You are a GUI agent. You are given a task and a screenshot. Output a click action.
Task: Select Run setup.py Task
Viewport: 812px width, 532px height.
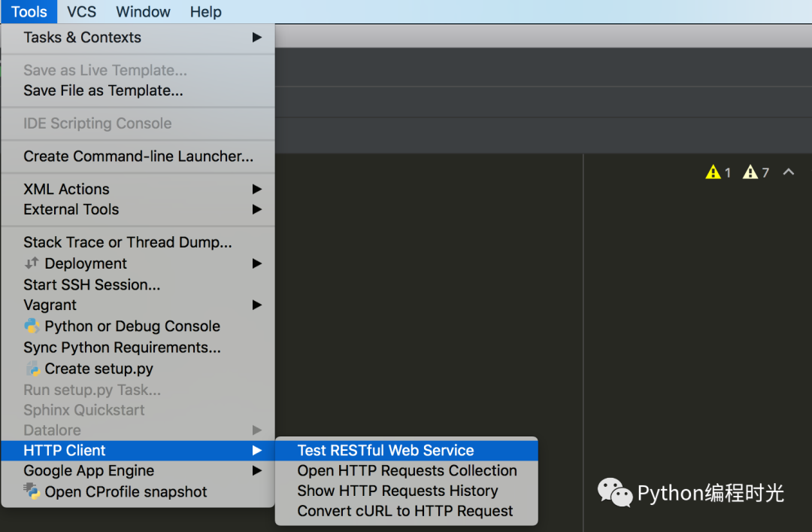[x=138, y=390]
